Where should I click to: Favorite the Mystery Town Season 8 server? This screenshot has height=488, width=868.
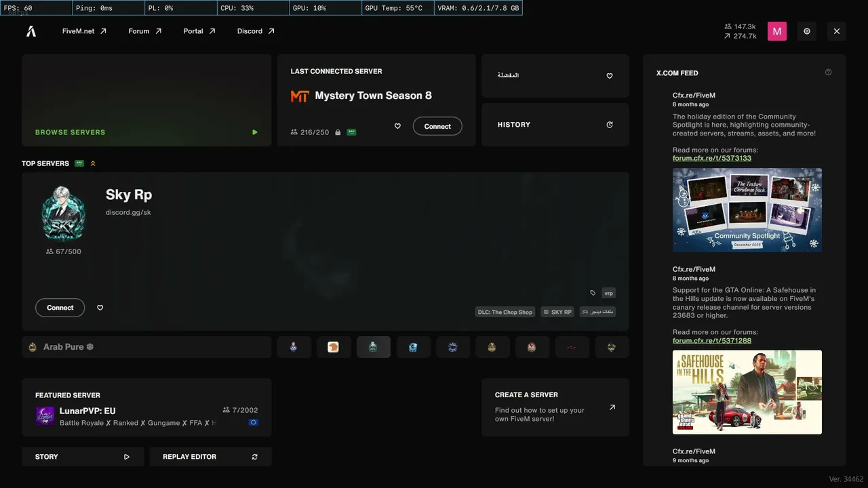pos(397,126)
